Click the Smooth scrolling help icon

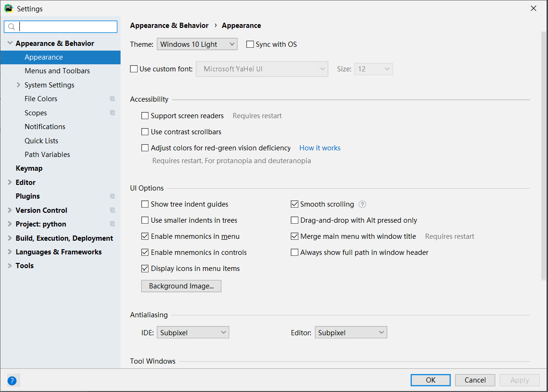[363, 204]
